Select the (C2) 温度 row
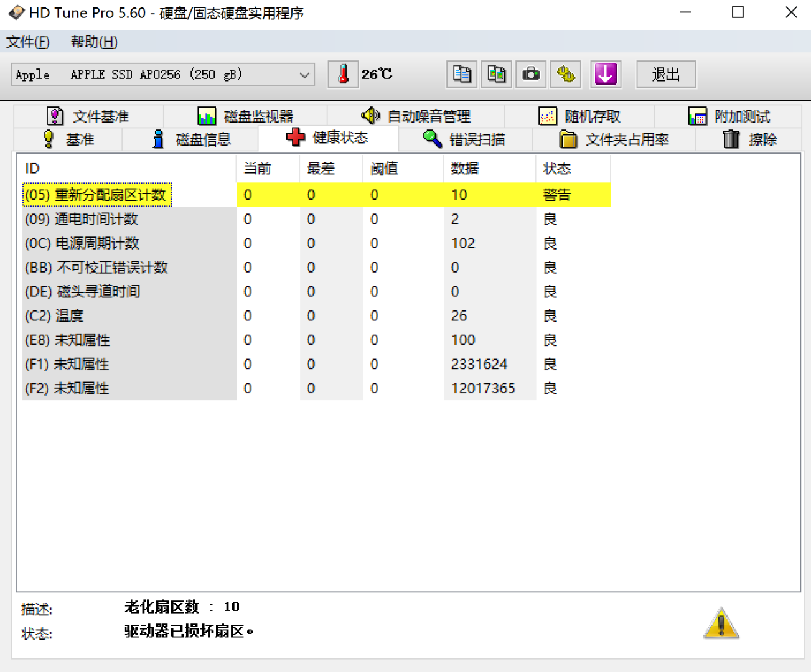 (316, 316)
